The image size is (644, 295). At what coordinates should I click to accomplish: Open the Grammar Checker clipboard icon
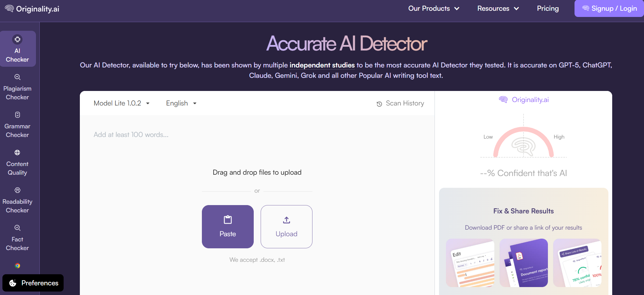pyautogui.click(x=17, y=115)
